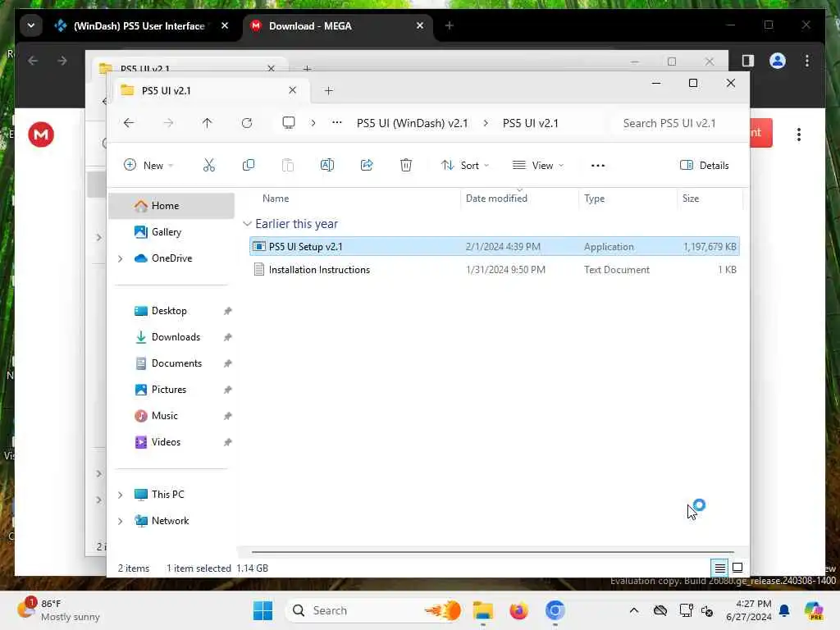840x630 pixels.
Task: Go up one folder level
Action: tap(208, 123)
